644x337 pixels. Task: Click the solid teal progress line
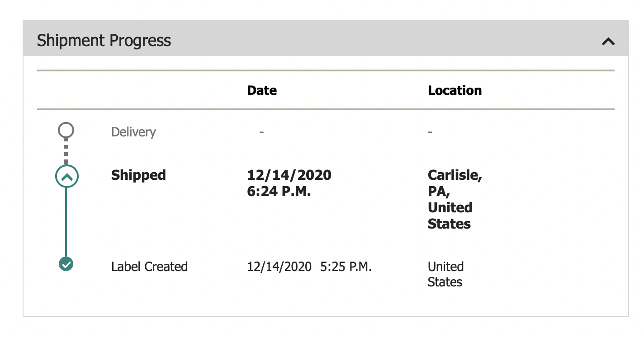pos(66,221)
